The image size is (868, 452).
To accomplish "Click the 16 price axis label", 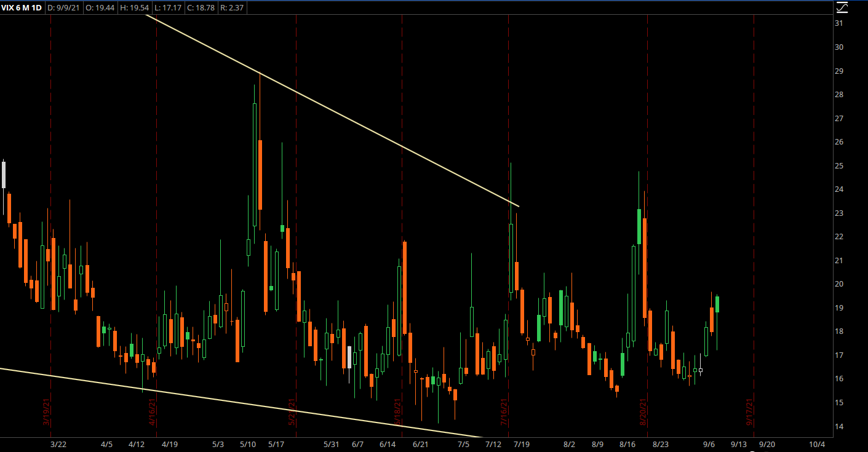I will [838, 379].
